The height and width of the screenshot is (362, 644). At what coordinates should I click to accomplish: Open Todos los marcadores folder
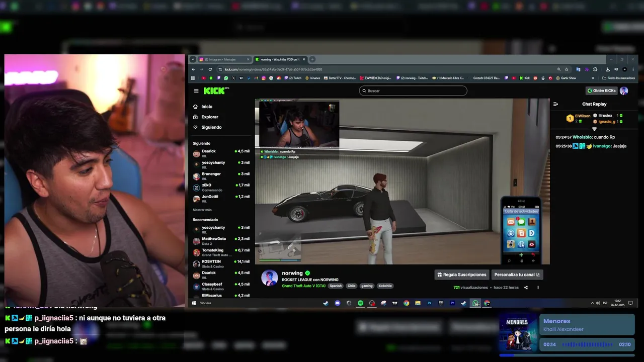pyautogui.click(x=618, y=78)
